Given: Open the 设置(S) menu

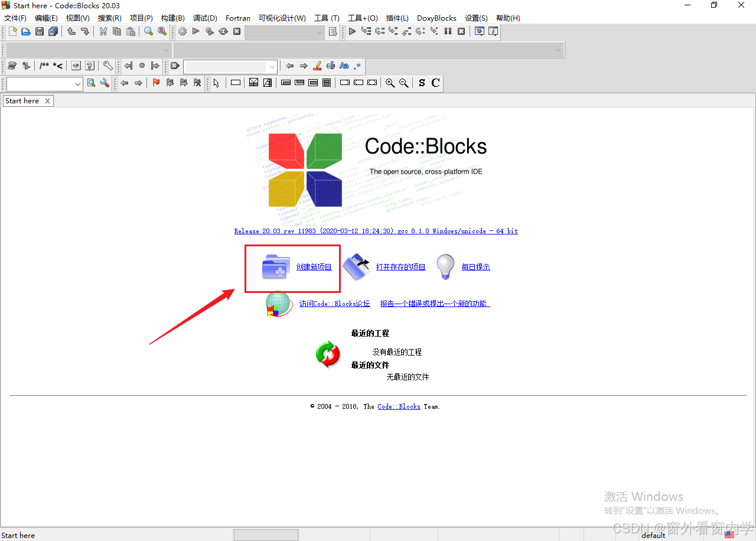Looking at the screenshot, I should 476,18.
